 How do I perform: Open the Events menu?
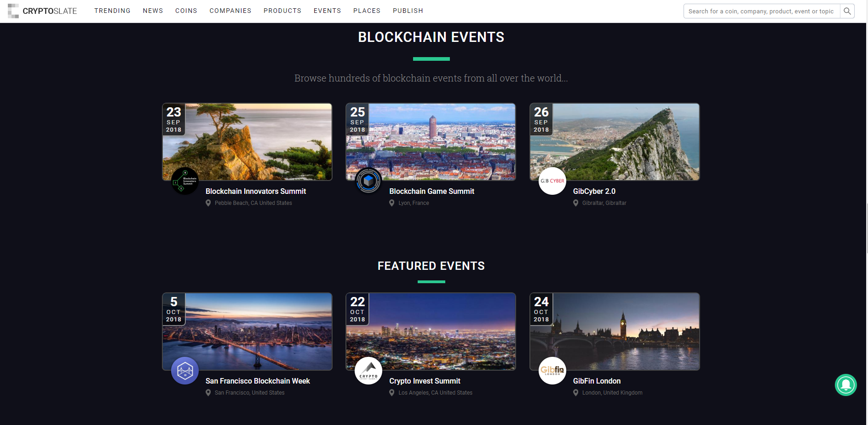tap(328, 11)
